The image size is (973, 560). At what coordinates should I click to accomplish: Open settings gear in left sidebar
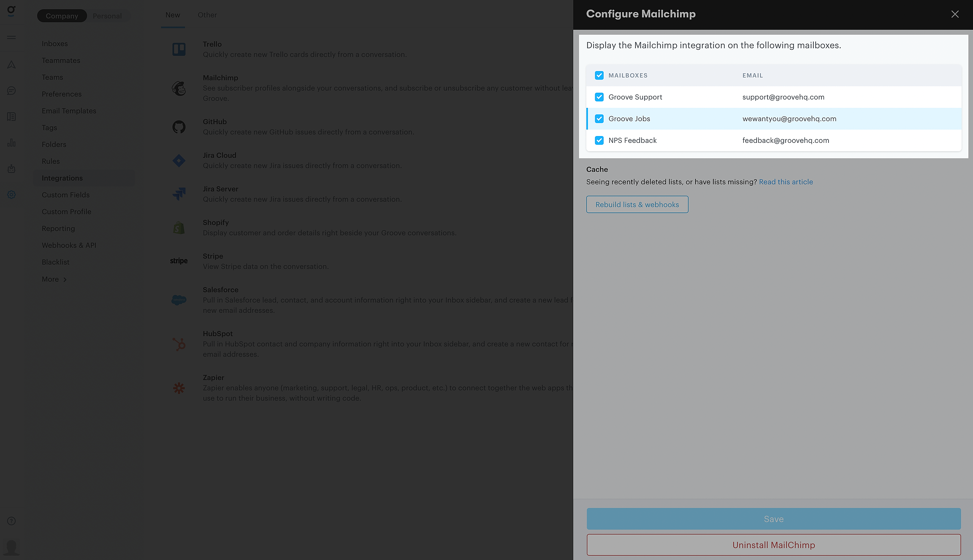11,195
